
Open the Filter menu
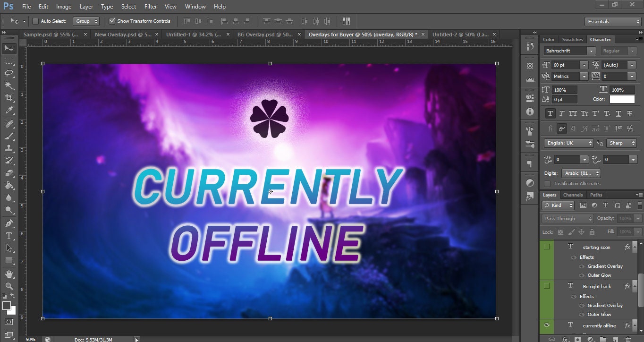(x=151, y=6)
